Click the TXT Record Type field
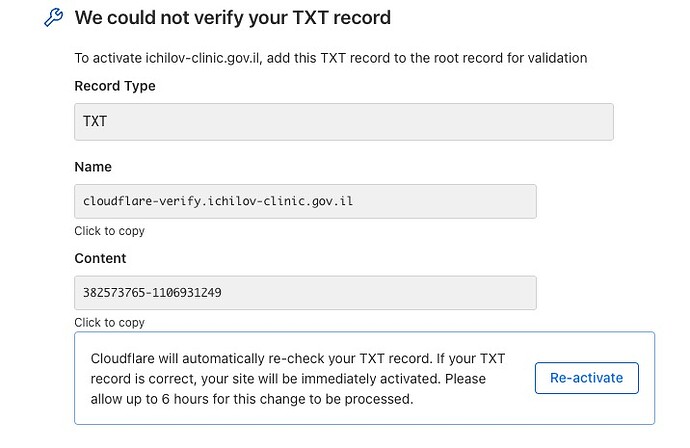This screenshot has width=690, height=448. [x=344, y=122]
